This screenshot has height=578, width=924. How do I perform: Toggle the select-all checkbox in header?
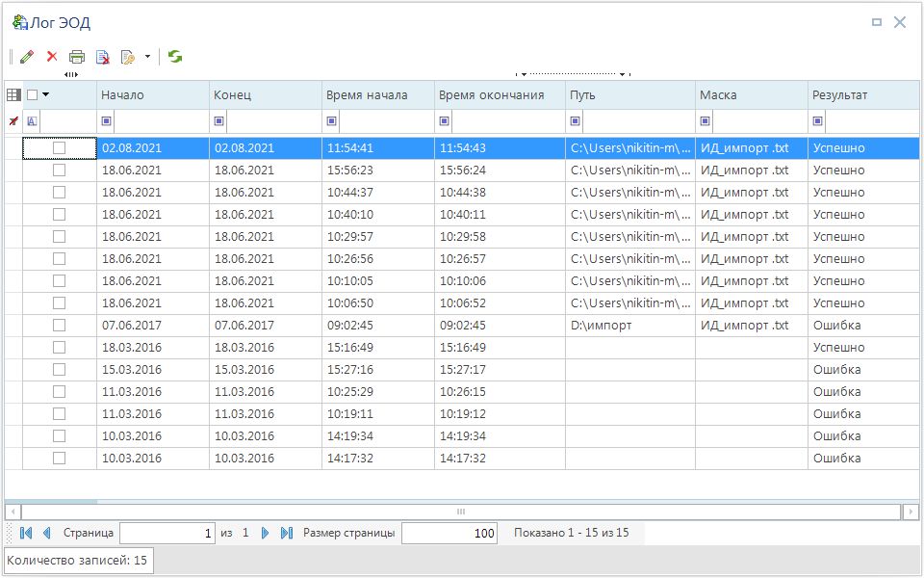pos(33,94)
